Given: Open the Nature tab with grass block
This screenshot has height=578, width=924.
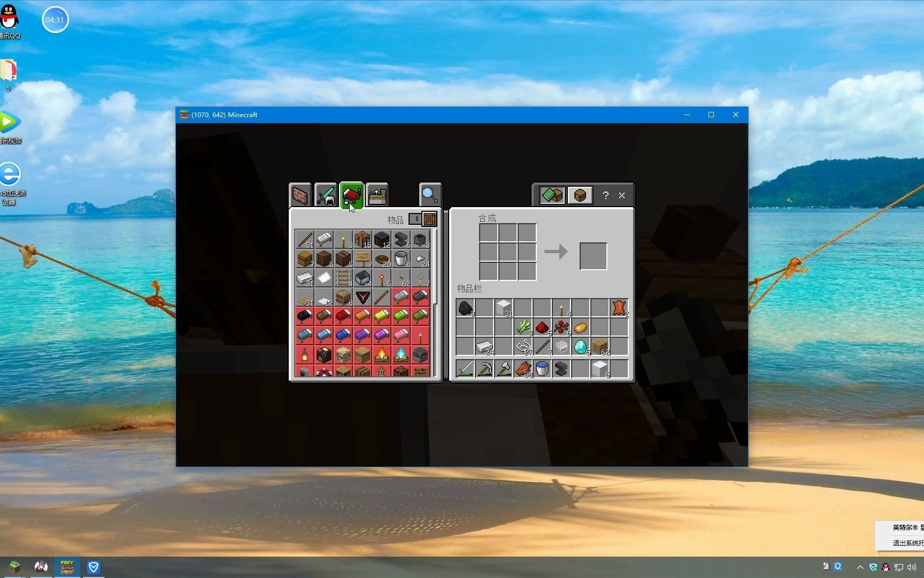Looking at the screenshot, I should (377, 195).
